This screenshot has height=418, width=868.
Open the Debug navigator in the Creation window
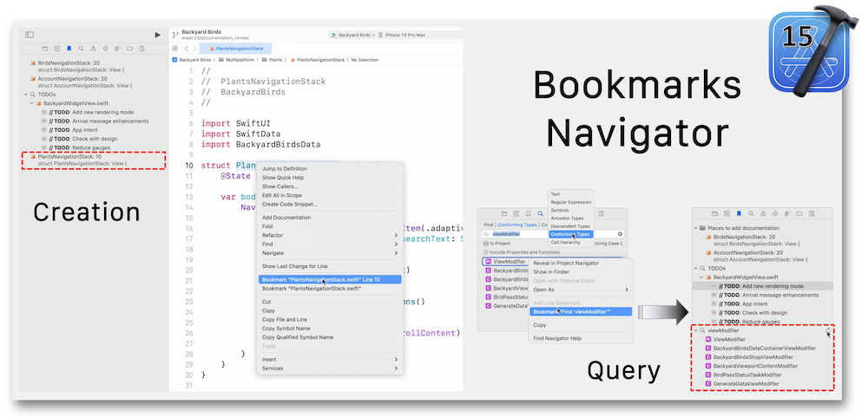(x=117, y=49)
